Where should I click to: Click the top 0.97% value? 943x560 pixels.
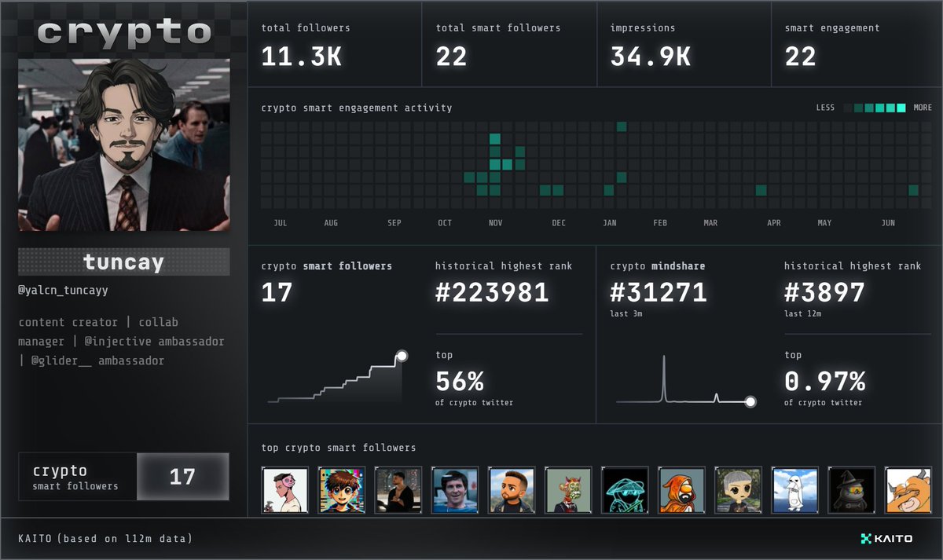(x=824, y=382)
